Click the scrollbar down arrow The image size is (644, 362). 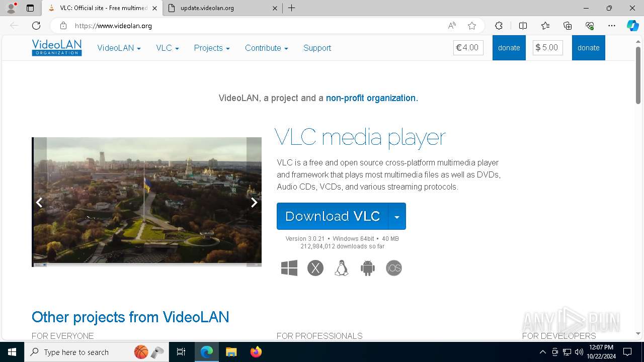[x=638, y=333]
